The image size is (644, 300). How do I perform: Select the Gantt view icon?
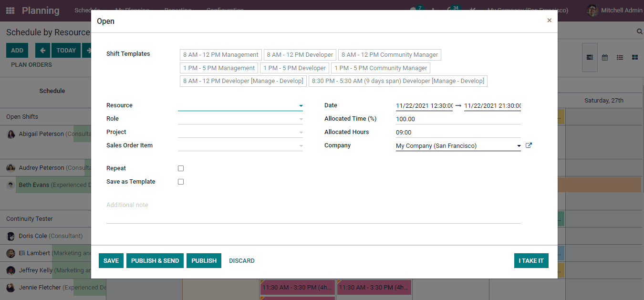tap(590, 57)
